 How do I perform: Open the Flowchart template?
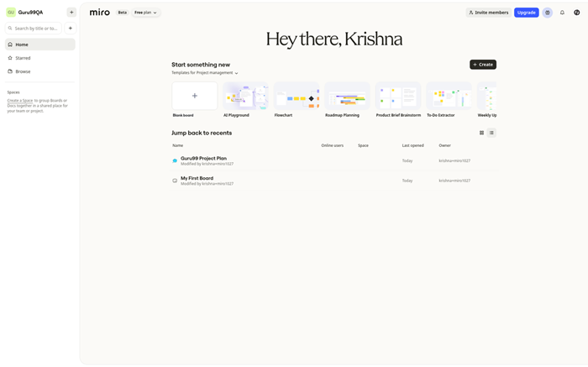(297, 96)
